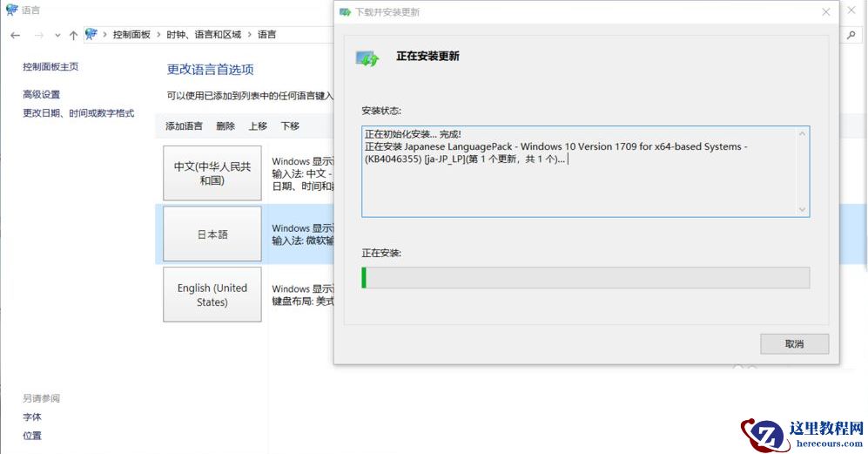Open recent locations dropdown chevron

57,35
